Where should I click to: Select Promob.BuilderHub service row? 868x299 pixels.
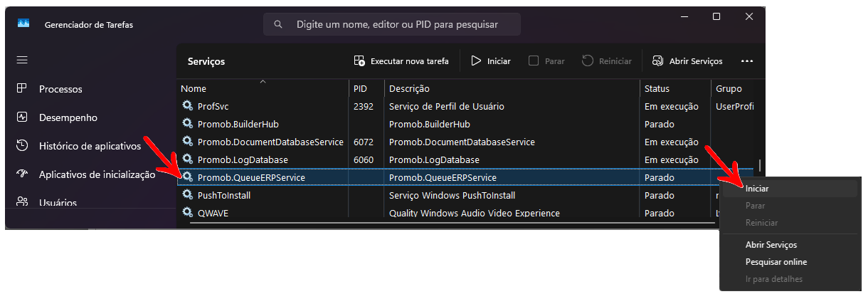[x=466, y=124]
